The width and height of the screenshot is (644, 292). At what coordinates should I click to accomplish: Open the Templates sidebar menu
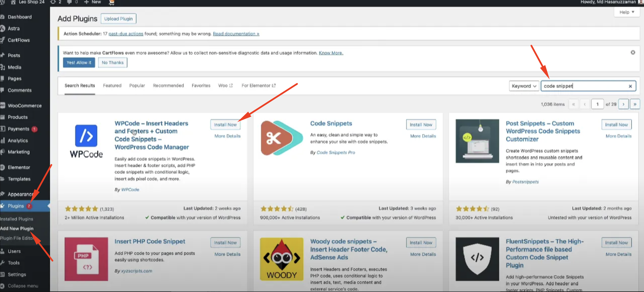pos(19,179)
